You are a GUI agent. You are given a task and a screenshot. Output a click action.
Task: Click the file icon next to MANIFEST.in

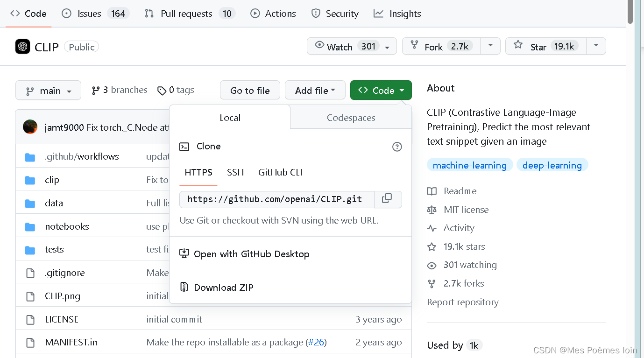pos(30,343)
